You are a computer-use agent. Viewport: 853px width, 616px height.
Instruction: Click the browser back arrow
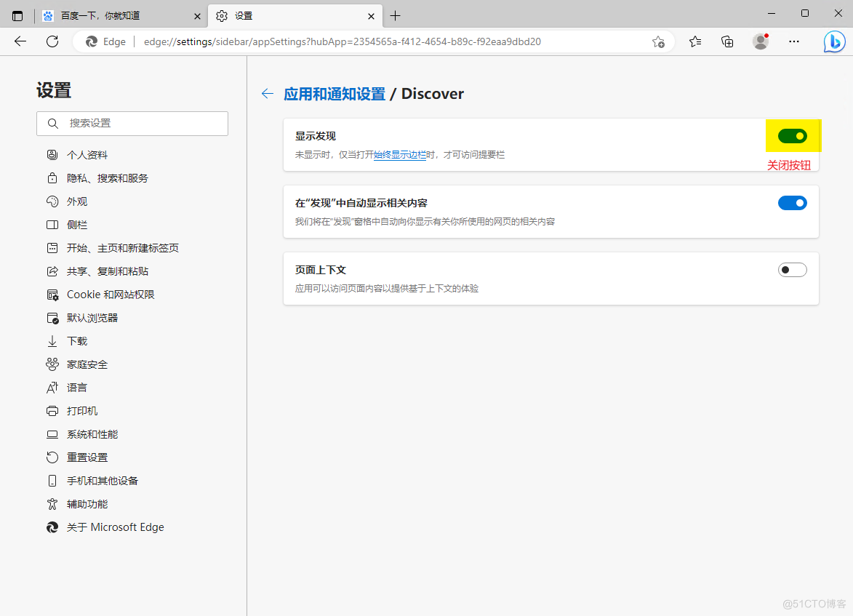[20, 42]
